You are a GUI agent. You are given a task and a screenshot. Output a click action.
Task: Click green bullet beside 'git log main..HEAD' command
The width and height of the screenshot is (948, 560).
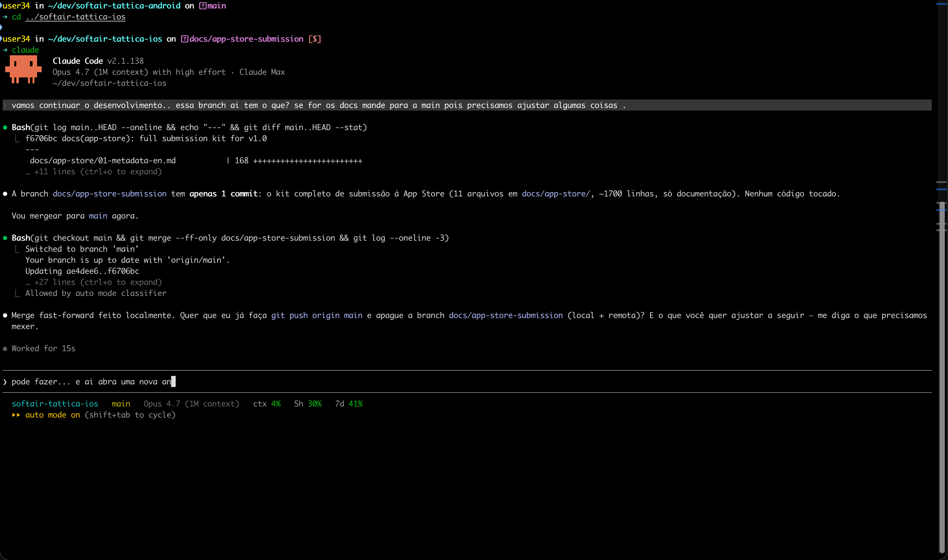click(5, 127)
